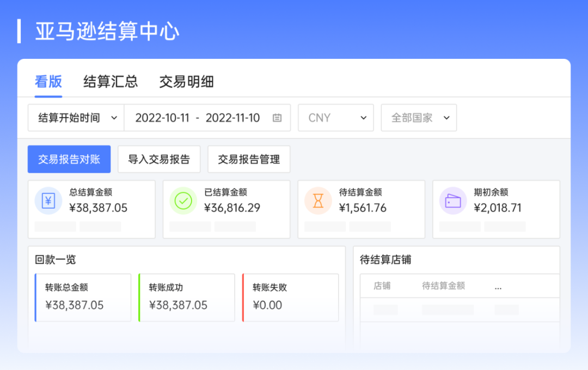Screen dimensions: 588x370
Task: Click the purple wallet icon beside 期初余额
Action: (453, 201)
